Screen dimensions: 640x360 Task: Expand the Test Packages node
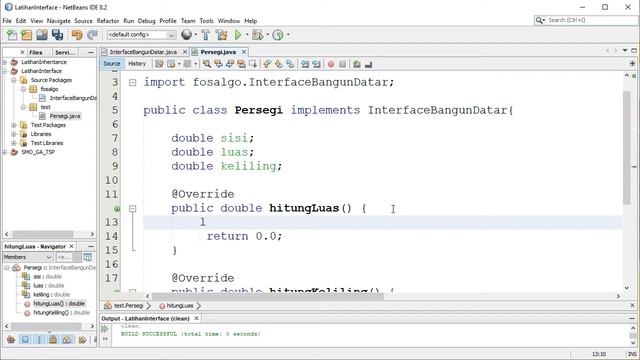click(14, 125)
